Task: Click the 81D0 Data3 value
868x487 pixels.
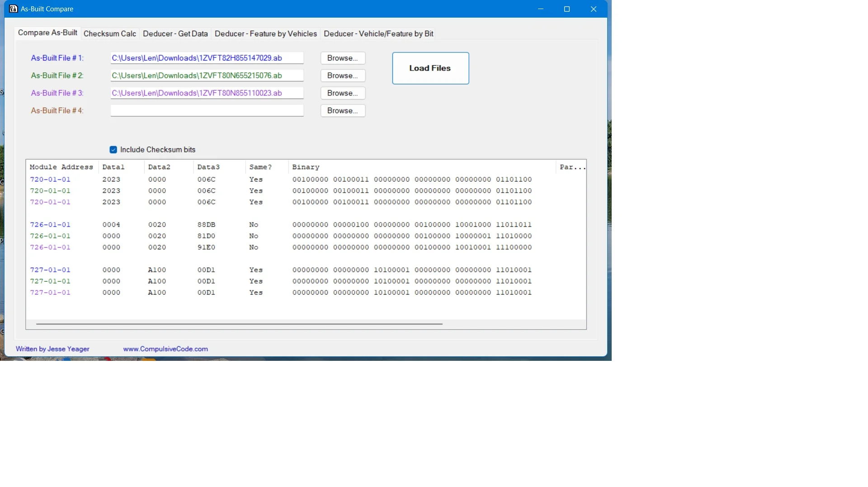Action: click(x=206, y=236)
